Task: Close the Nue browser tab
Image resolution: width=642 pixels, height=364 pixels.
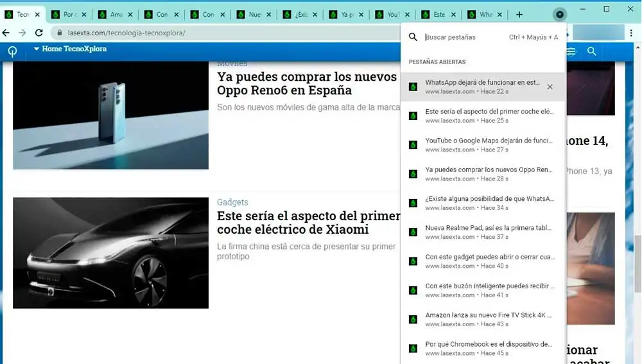Action: coord(268,15)
